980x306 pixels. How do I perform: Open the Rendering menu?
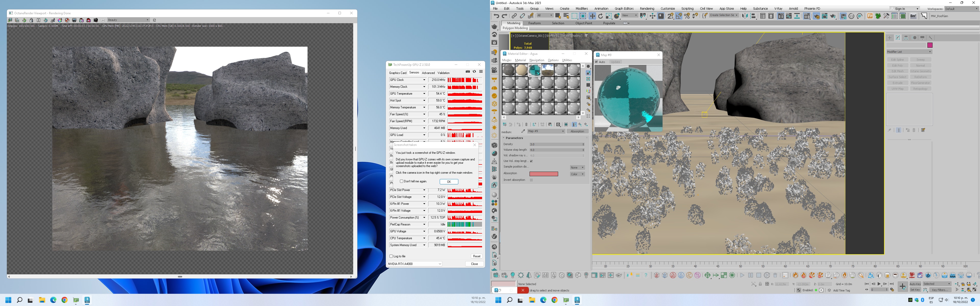tap(647, 8)
